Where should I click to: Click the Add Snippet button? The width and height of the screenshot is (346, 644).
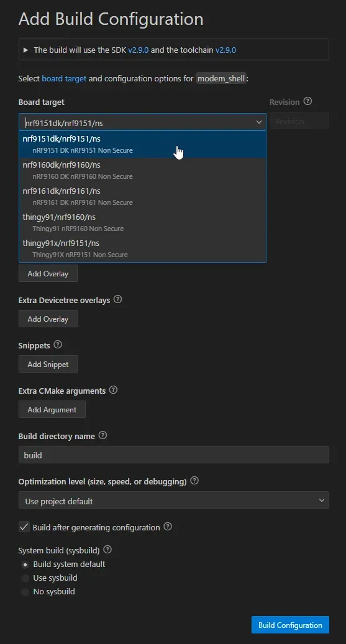coord(48,364)
